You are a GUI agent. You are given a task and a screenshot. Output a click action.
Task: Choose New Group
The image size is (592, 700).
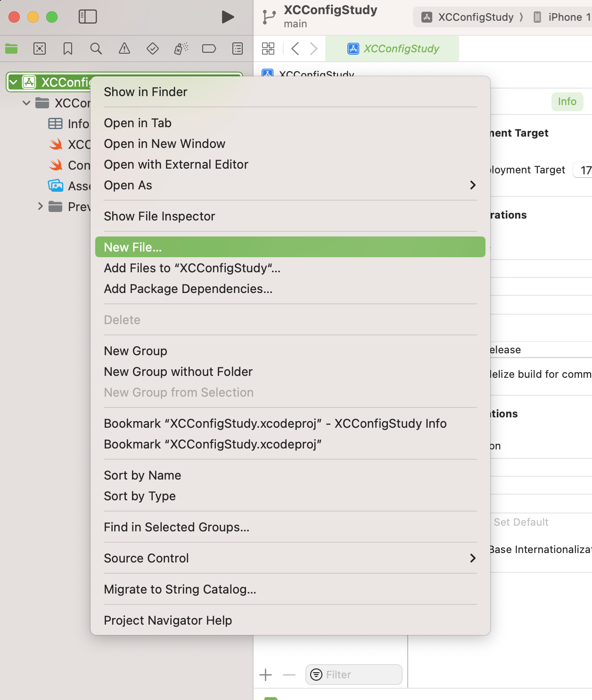[290, 351]
